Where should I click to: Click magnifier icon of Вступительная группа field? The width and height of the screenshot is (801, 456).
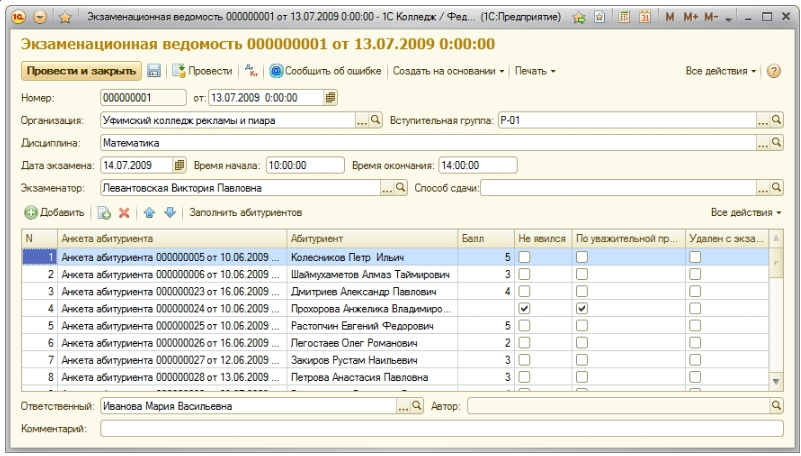pyautogui.click(x=776, y=120)
